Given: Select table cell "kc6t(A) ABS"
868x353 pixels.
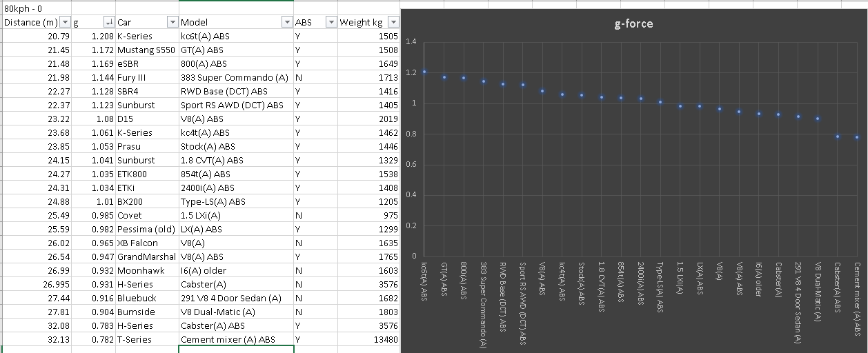Looking at the screenshot, I should point(236,36).
